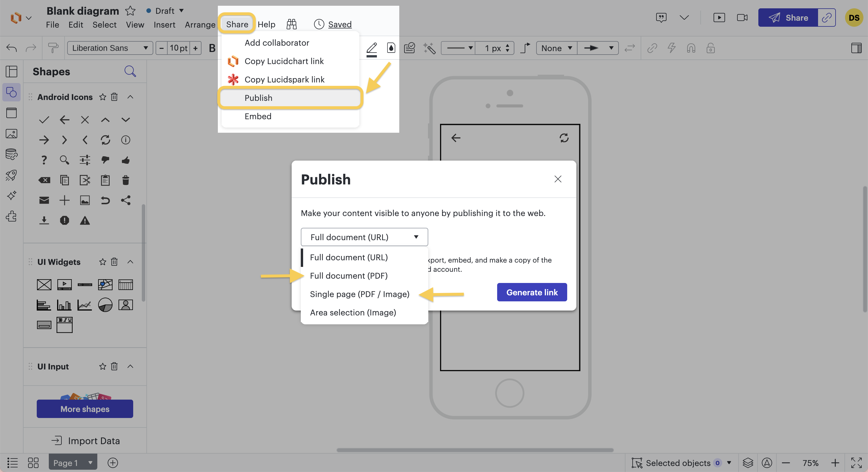Click the Undo icon in toolbar

[x=11, y=48]
